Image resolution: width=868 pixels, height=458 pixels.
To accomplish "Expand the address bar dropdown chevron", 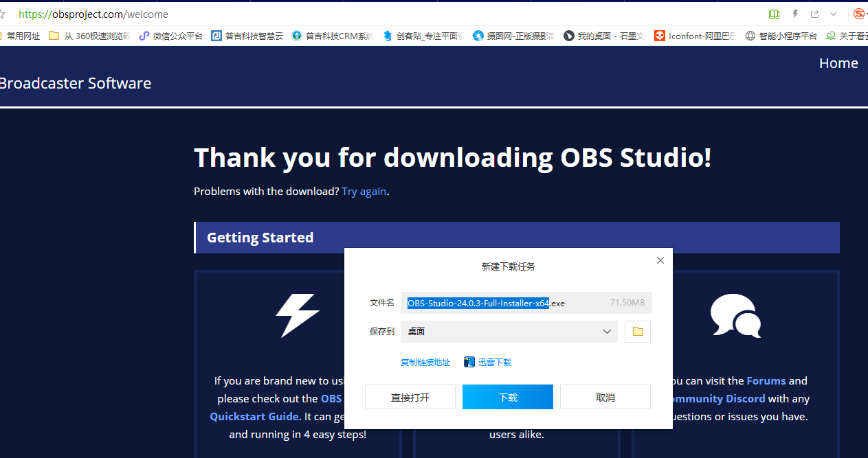I will click(833, 14).
